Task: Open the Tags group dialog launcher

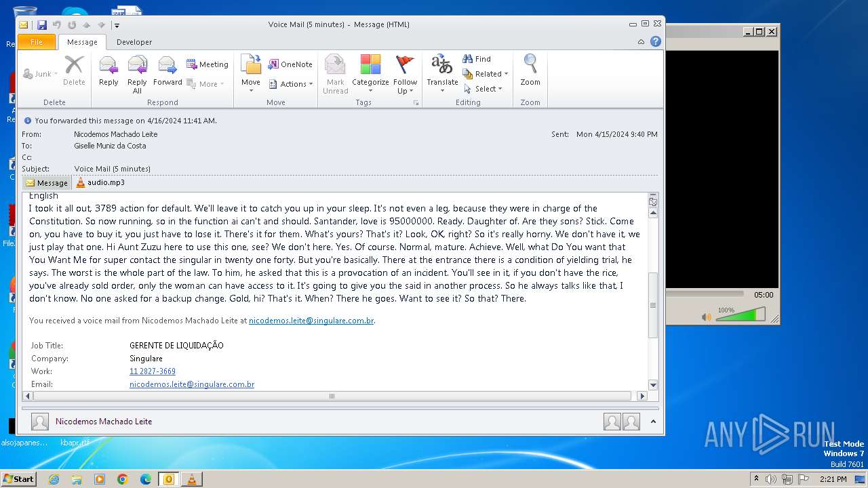Action: (416, 103)
